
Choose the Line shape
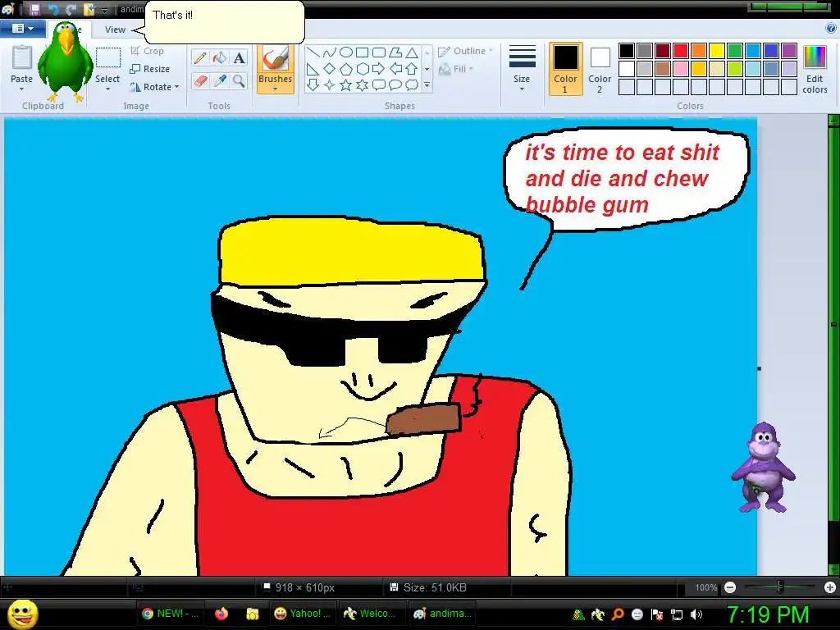click(x=313, y=52)
